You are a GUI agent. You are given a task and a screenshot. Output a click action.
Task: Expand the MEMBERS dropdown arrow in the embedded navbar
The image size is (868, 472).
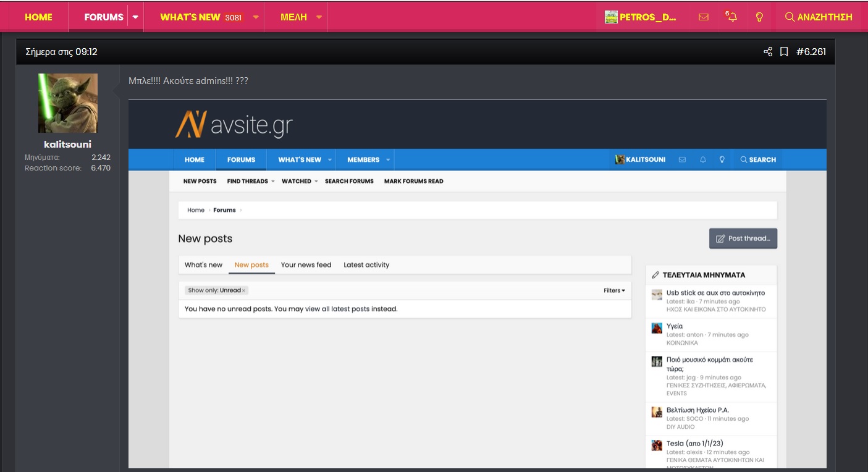[388, 160]
